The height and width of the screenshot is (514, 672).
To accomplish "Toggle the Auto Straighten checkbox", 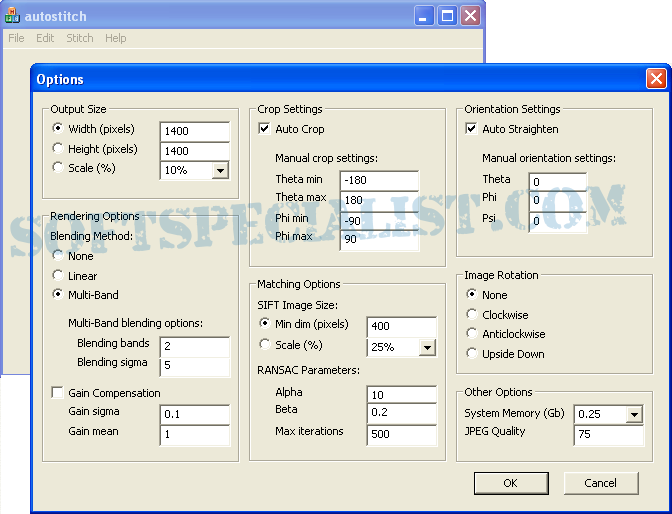I will 472,129.
